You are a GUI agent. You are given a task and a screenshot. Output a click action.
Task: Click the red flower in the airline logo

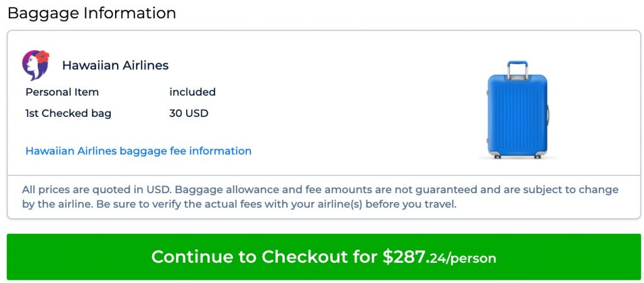coord(43,58)
